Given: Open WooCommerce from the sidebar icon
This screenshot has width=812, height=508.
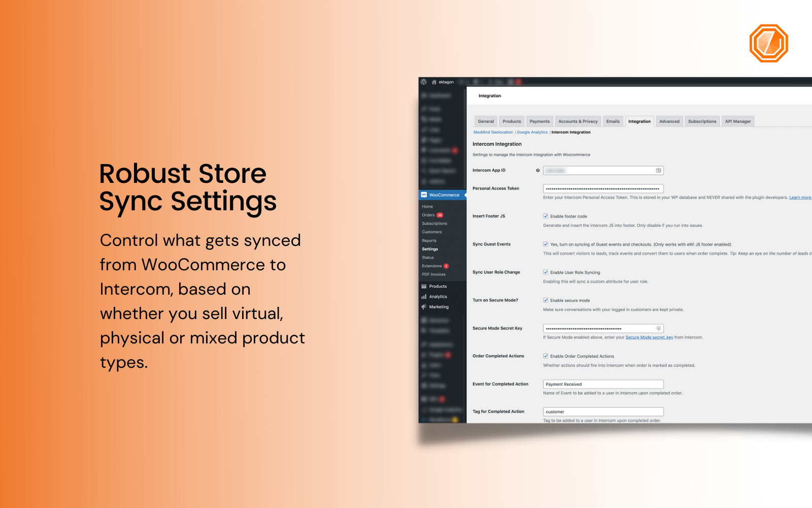Looking at the screenshot, I should pyautogui.click(x=424, y=195).
